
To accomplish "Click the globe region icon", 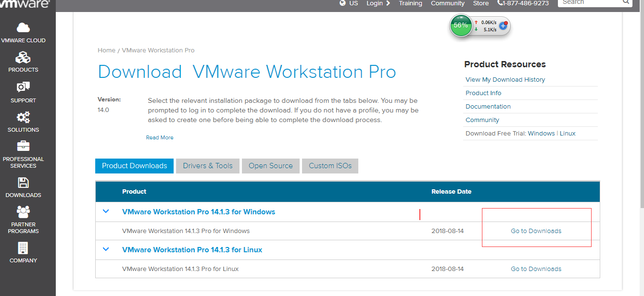I will point(342,3).
